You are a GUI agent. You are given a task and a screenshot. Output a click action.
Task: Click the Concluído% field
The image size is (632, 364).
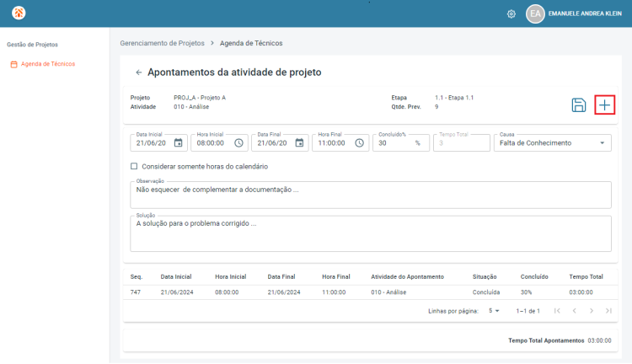400,143
